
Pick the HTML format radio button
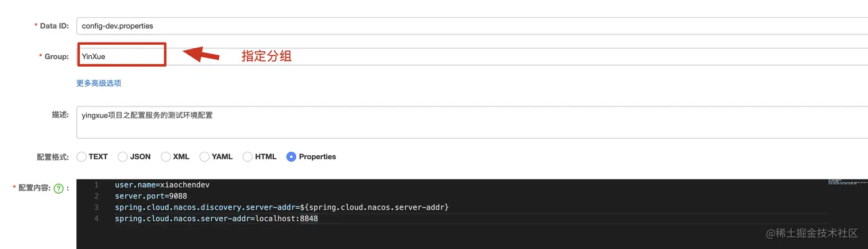(247, 156)
